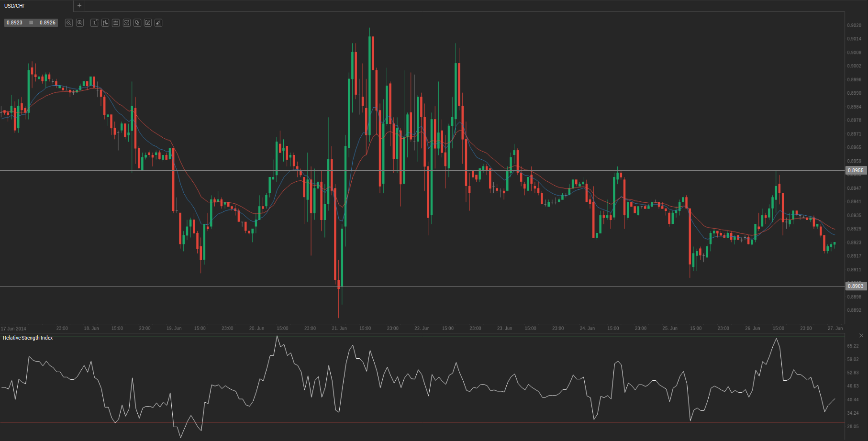This screenshot has width=868, height=441.
Task: Click the 19. Jun date label
Action: 174,329
